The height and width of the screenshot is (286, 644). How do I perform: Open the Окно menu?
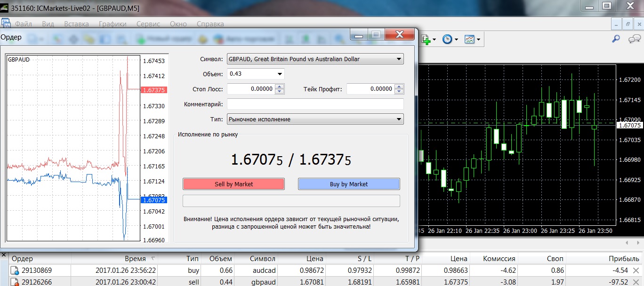(x=178, y=24)
